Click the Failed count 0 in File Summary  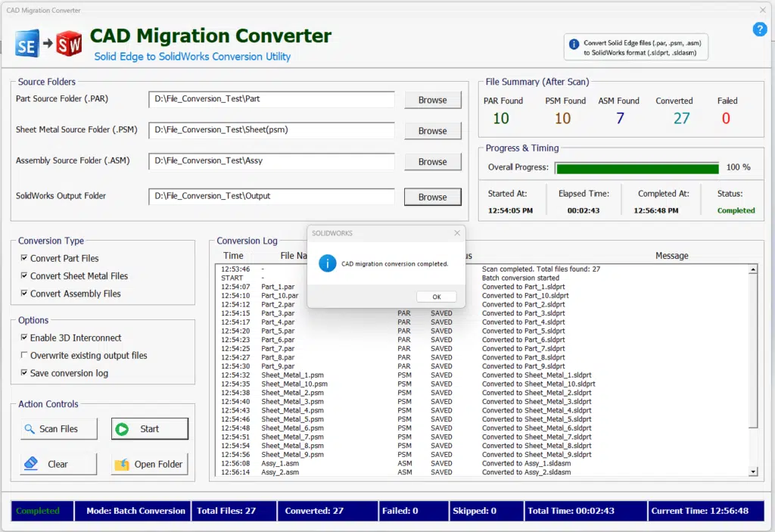(x=726, y=119)
